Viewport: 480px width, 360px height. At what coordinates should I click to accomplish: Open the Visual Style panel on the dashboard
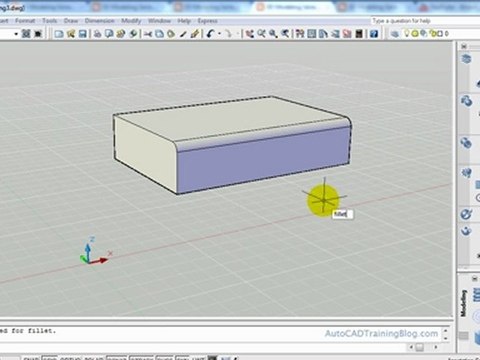(x=467, y=143)
